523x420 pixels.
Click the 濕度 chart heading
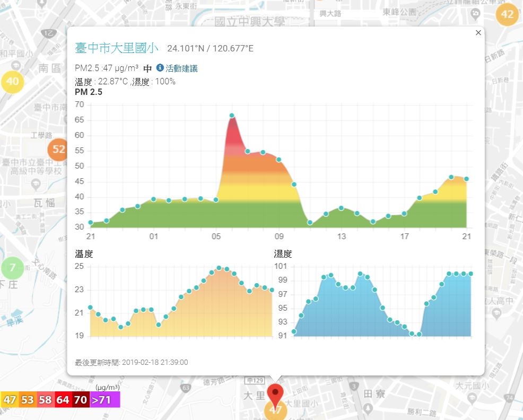pyautogui.click(x=283, y=254)
